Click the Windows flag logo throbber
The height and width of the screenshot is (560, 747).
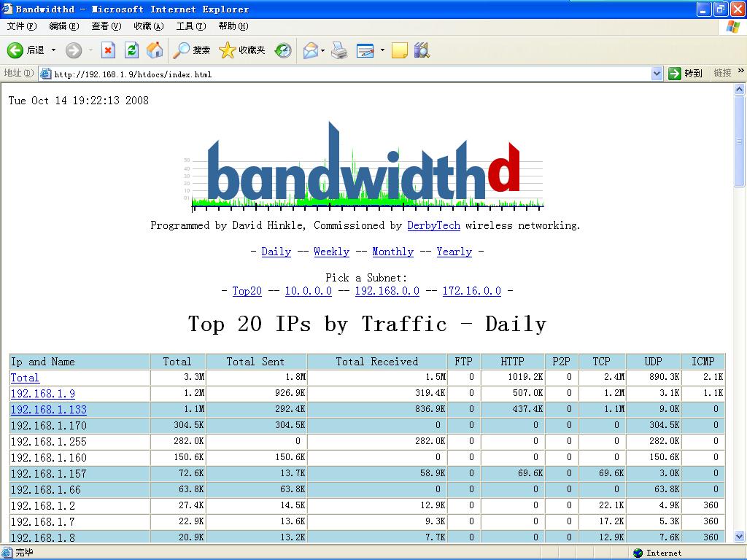(x=732, y=27)
